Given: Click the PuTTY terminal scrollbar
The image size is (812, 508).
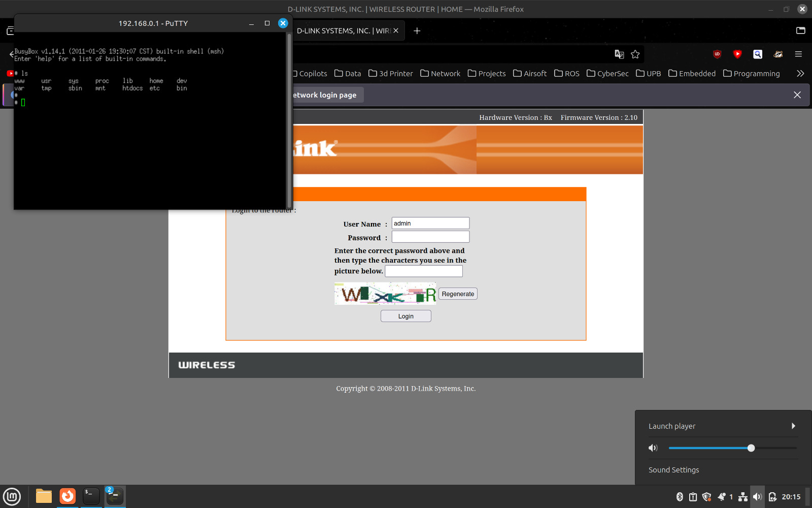Looking at the screenshot, I should click(x=289, y=121).
